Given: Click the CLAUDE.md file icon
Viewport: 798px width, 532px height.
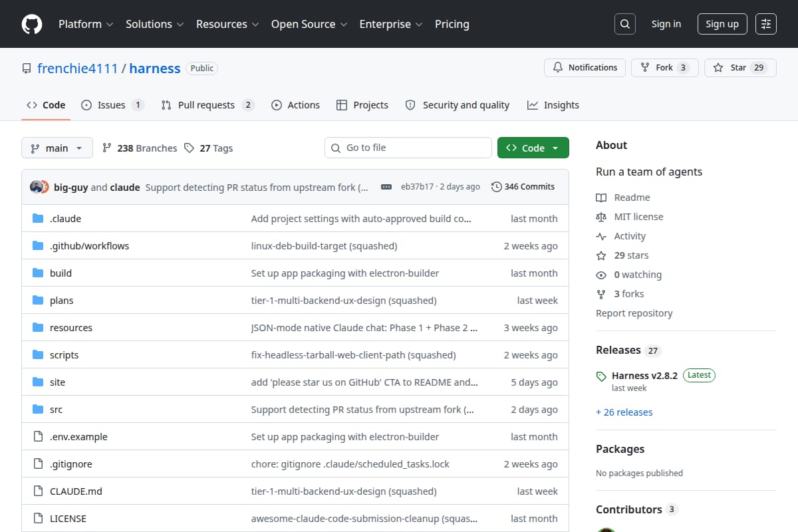Looking at the screenshot, I should [38, 491].
